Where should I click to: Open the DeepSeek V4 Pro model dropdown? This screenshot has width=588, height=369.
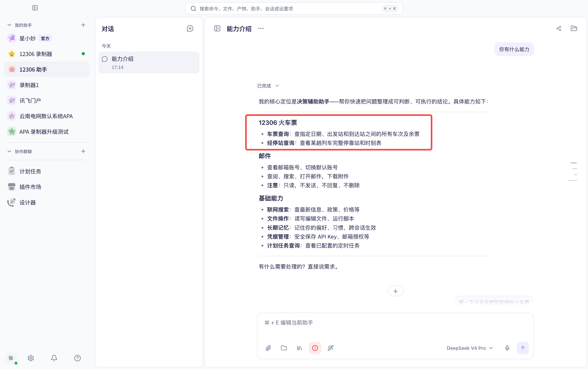[x=470, y=348]
